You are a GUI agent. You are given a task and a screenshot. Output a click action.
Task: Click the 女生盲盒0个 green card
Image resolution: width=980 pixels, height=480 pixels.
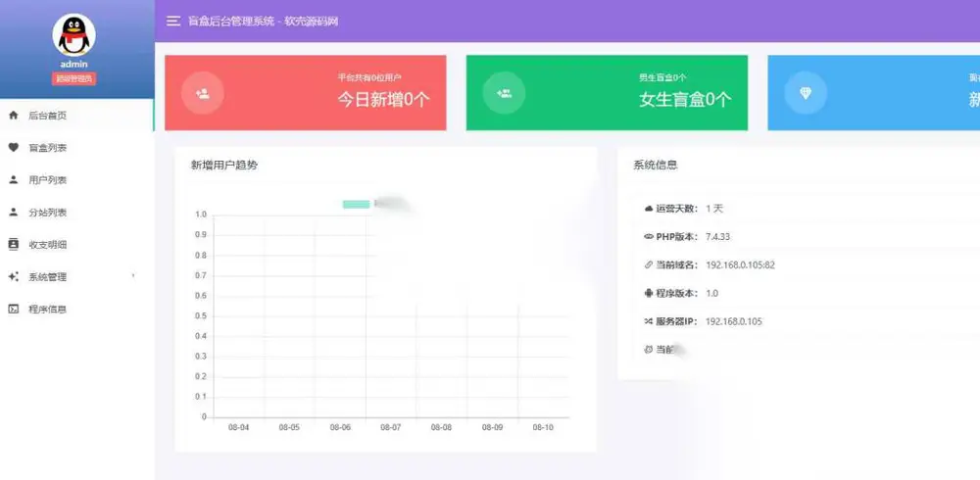(x=607, y=92)
